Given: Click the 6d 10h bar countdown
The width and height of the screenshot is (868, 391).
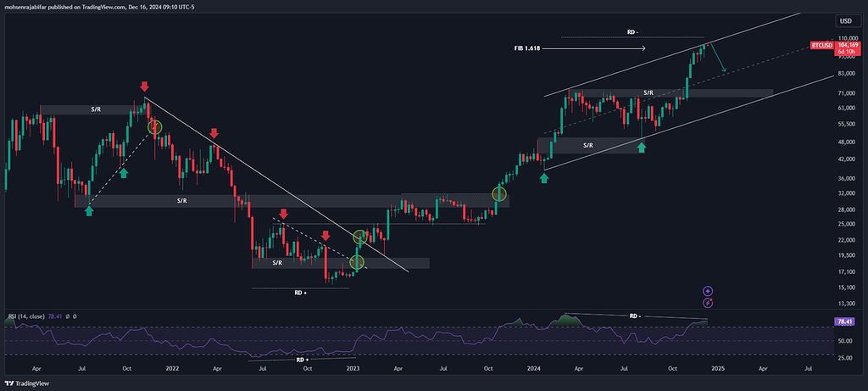Looking at the screenshot, I should pos(847,50).
